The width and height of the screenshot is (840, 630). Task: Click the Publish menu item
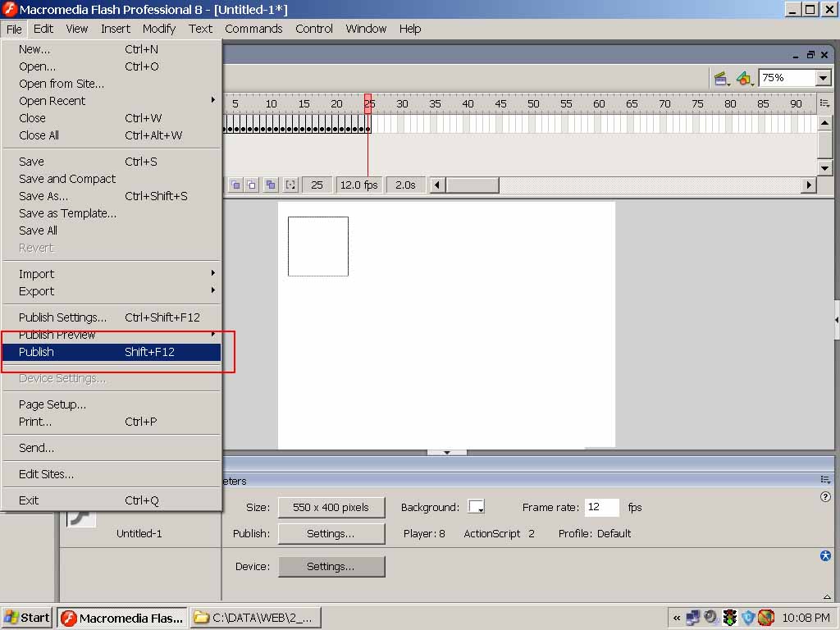pyautogui.click(x=112, y=352)
